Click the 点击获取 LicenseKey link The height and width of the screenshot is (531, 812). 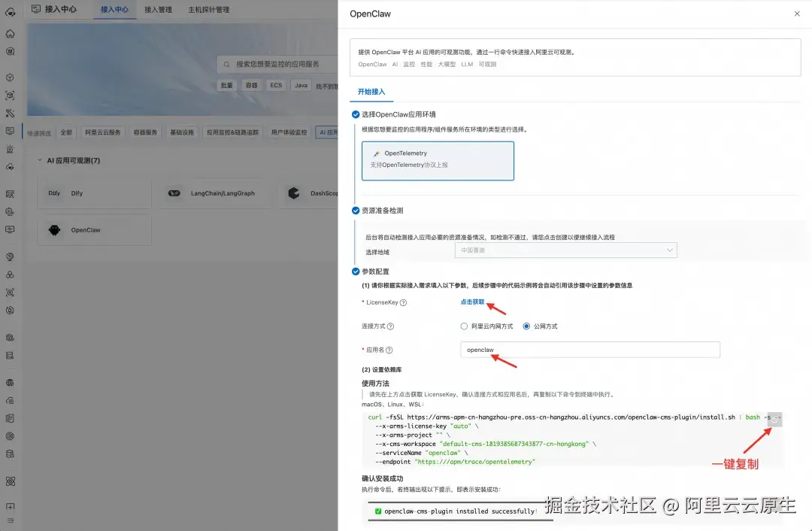473,304
